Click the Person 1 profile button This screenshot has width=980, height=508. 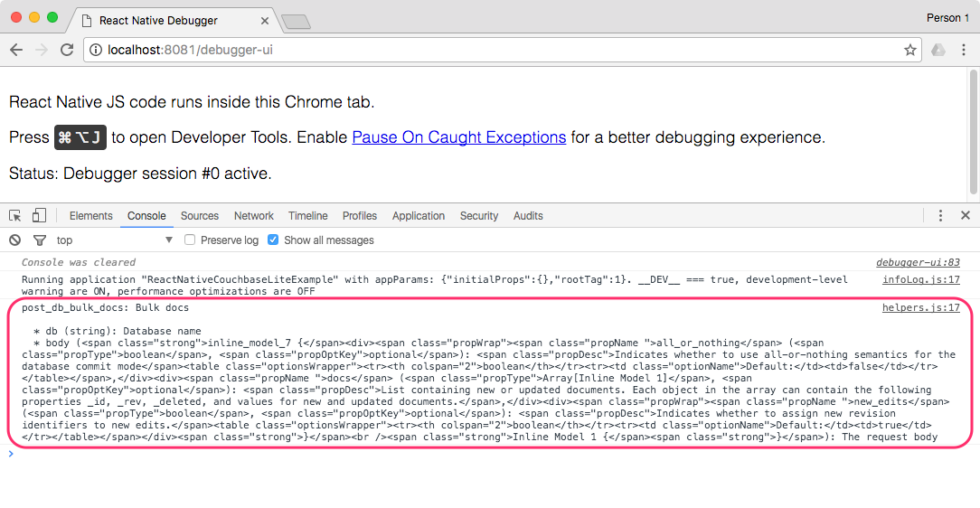click(947, 18)
